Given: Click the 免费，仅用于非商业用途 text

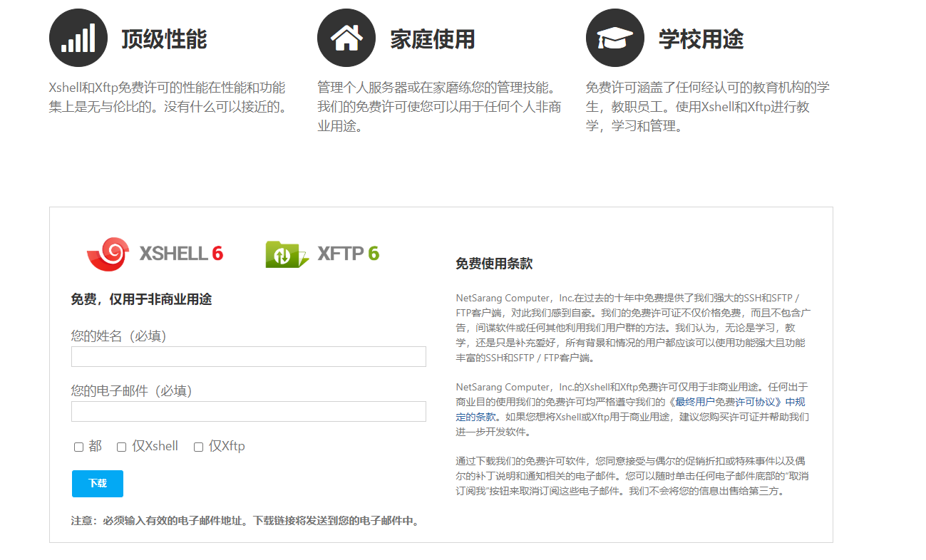Looking at the screenshot, I should click(141, 299).
